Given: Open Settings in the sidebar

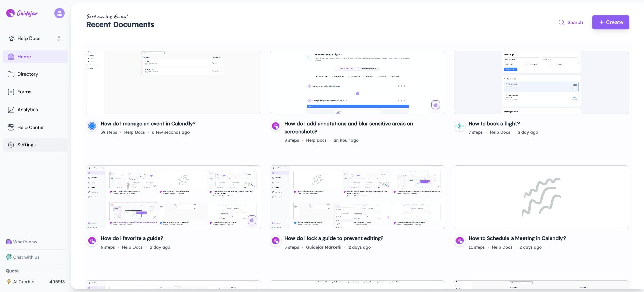Looking at the screenshot, I should 35,145.
